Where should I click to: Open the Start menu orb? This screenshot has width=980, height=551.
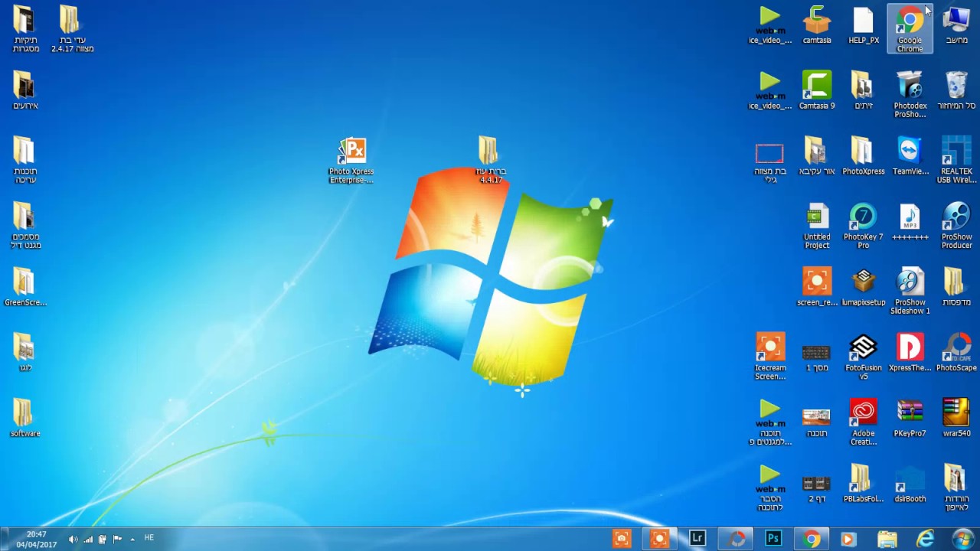pyautogui.click(x=962, y=539)
